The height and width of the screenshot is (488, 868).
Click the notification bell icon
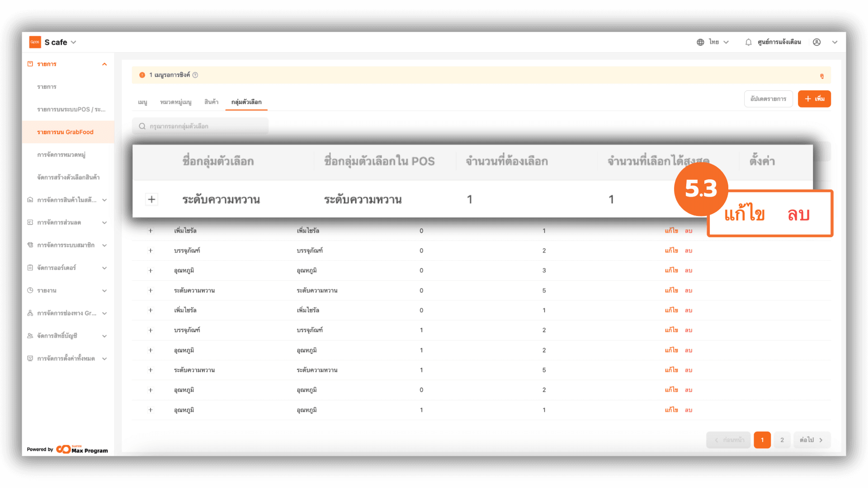point(748,42)
